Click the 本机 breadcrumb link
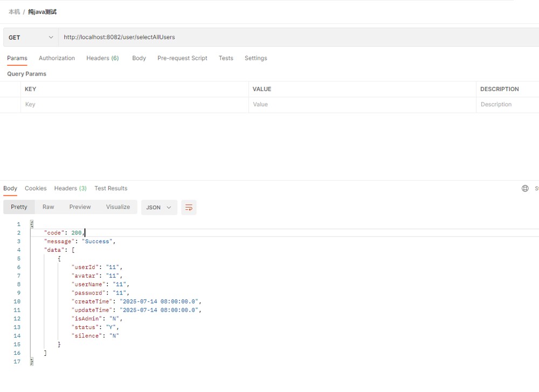Screen dimensions: 539x392 [14, 12]
